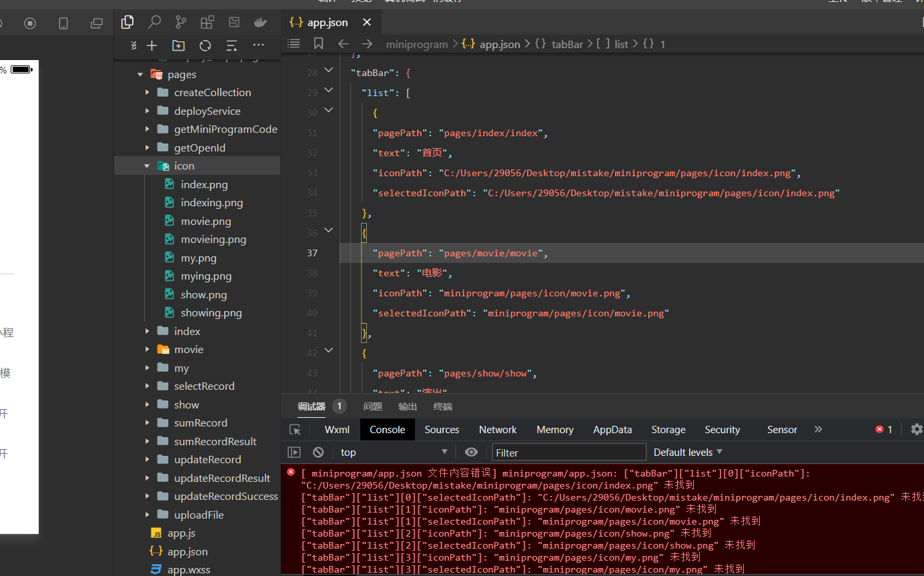Click the tabBar breadcrumb segment
Screen dimensions: 924x576
click(566, 44)
